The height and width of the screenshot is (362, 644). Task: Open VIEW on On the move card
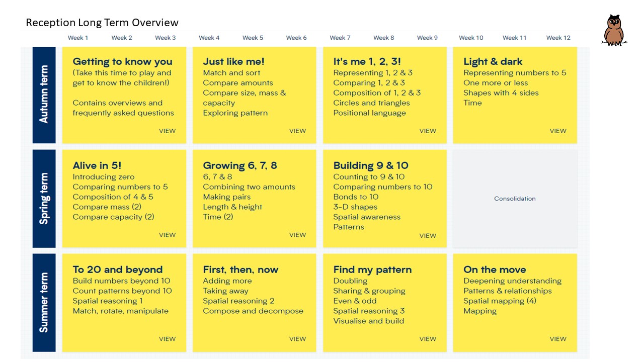(557, 339)
